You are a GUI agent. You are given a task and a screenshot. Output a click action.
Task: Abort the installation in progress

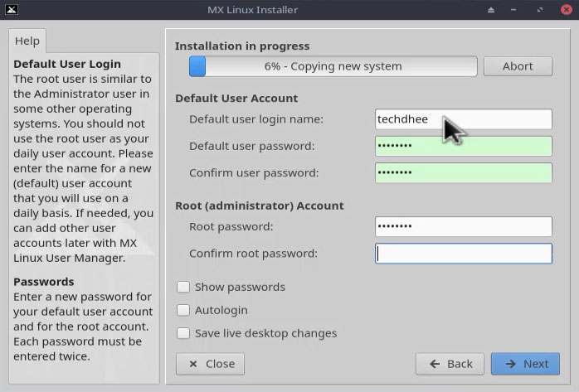pyautogui.click(x=518, y=66)
